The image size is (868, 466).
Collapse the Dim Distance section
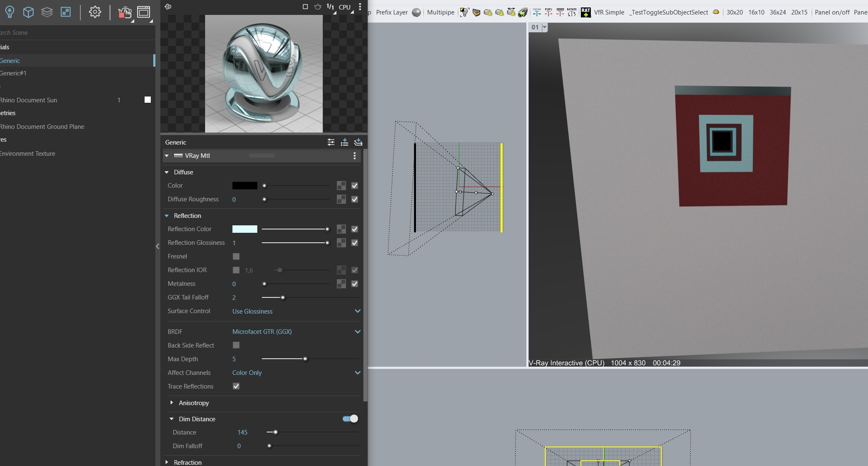pos(172,419)
